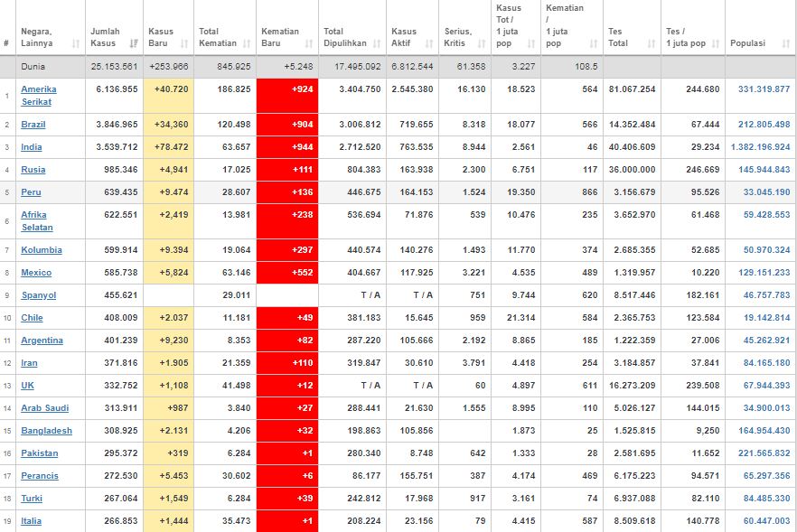Sort by Serius, Kritis column arrows
Screen dimensions: 797x532
[x=482, y=43]
